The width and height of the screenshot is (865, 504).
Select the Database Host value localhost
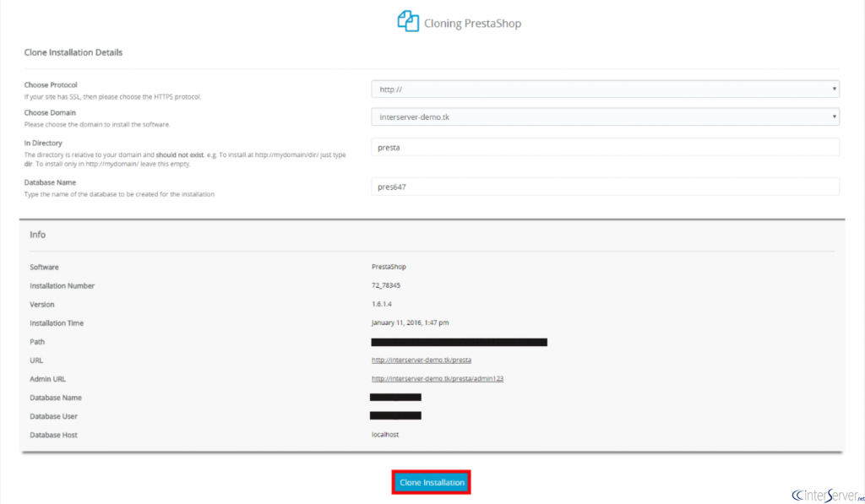[x=385, y=435]
